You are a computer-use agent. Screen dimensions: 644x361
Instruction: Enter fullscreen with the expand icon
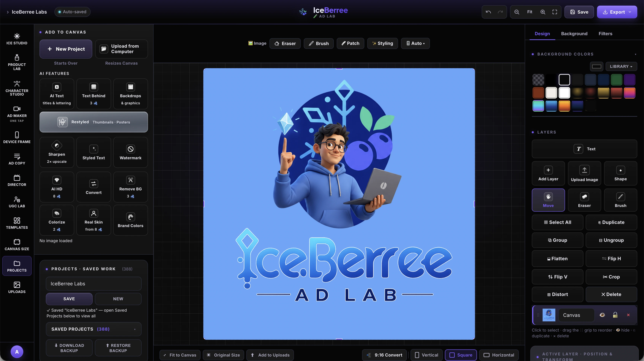[x=555, y=12]
